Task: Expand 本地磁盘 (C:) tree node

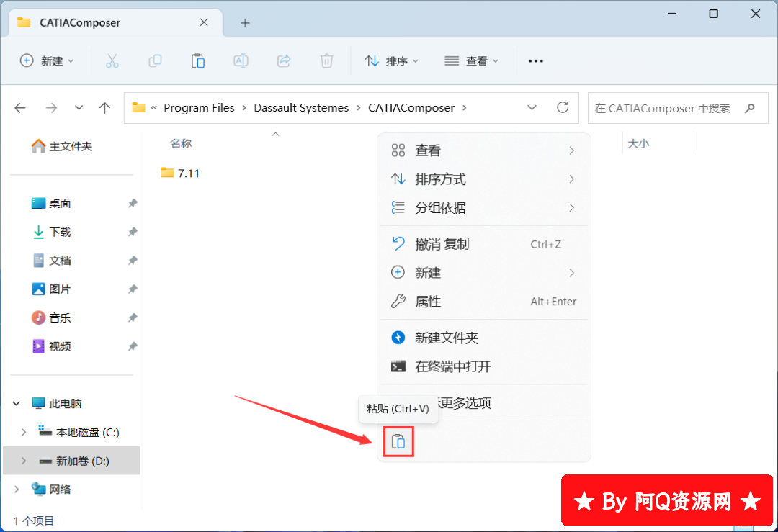Action: pos(23,433)
